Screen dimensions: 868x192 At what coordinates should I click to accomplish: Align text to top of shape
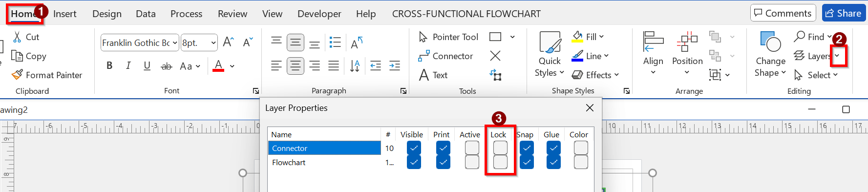pyautogui.click(x=276, y=41)
